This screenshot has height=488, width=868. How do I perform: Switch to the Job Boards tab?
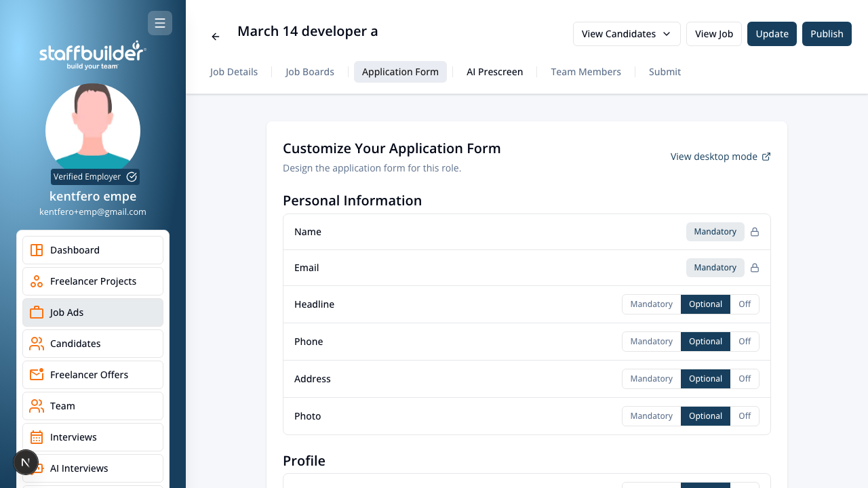tap(310, 72)
